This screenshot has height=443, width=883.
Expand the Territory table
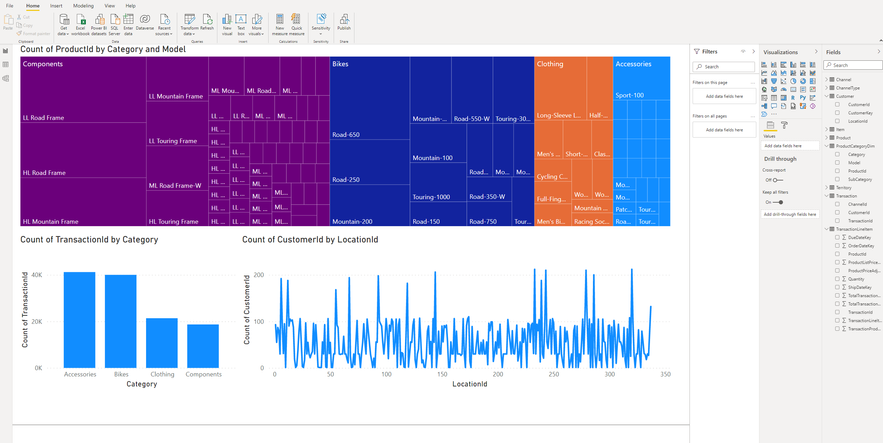click(826, 187)
